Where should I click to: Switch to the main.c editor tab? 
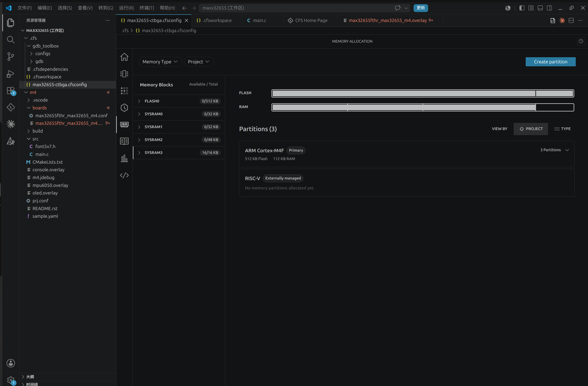260,20
